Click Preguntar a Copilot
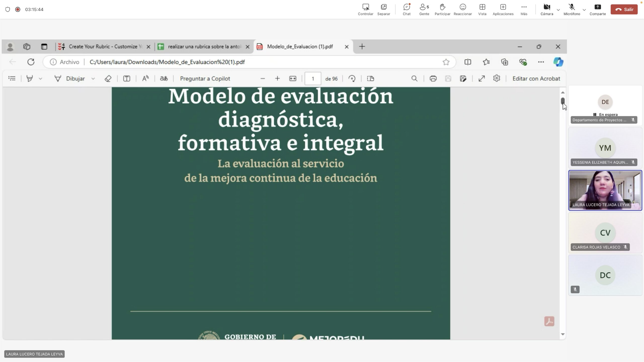 pyautogui.click(x=205, y=78)
